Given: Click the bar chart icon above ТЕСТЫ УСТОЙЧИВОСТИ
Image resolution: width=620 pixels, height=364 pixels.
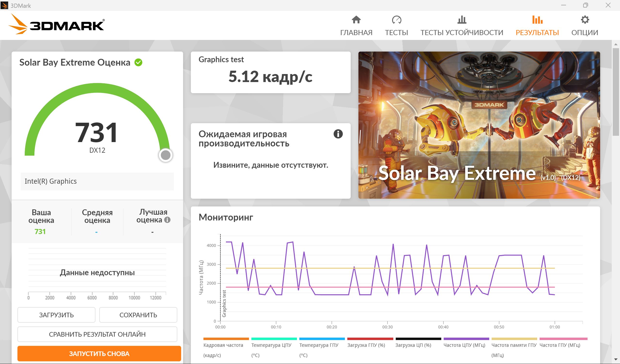Looking at the screenshot, I should click(x=462, y=20).
